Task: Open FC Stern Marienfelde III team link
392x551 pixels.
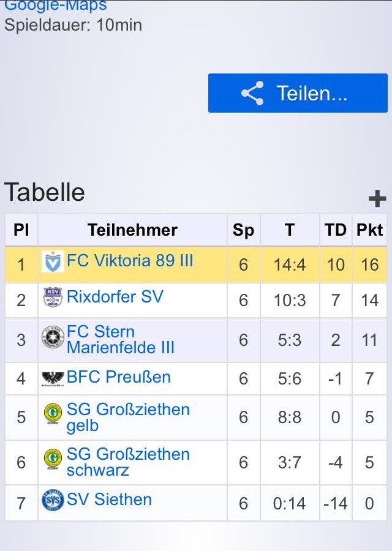Action: click(x=120, y=339)
